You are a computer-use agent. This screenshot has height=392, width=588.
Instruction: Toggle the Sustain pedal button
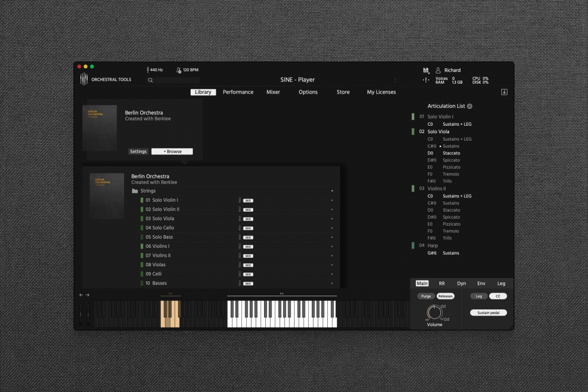(x=488, y=313)
